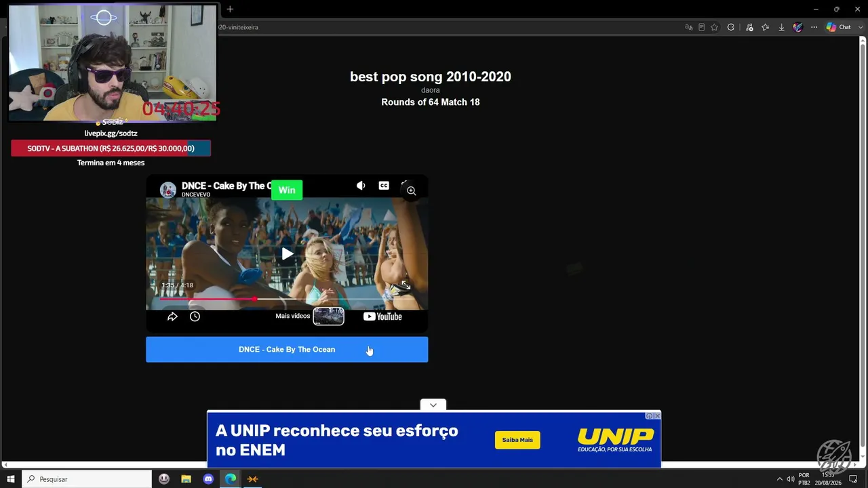Viewport: 868px width, 488px height.
Task: Mute the YouTube video volume
Action: pos(361,186)
